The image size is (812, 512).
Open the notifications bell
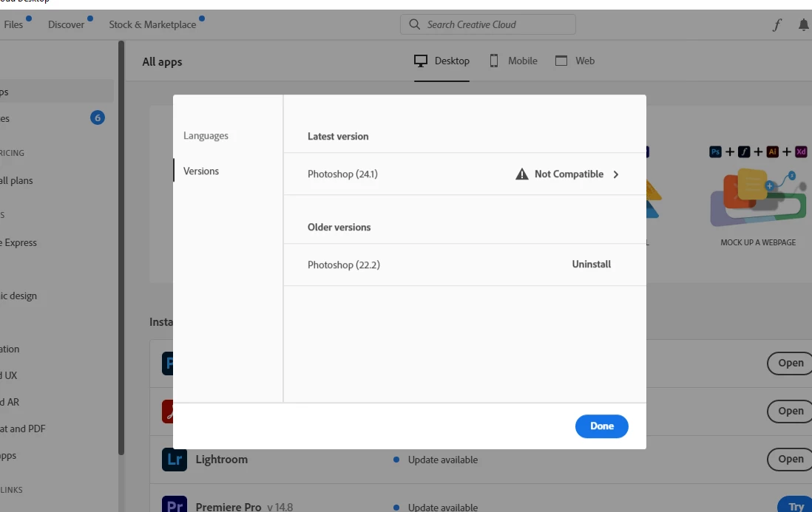pyautogui.click(x=804, y=24)
